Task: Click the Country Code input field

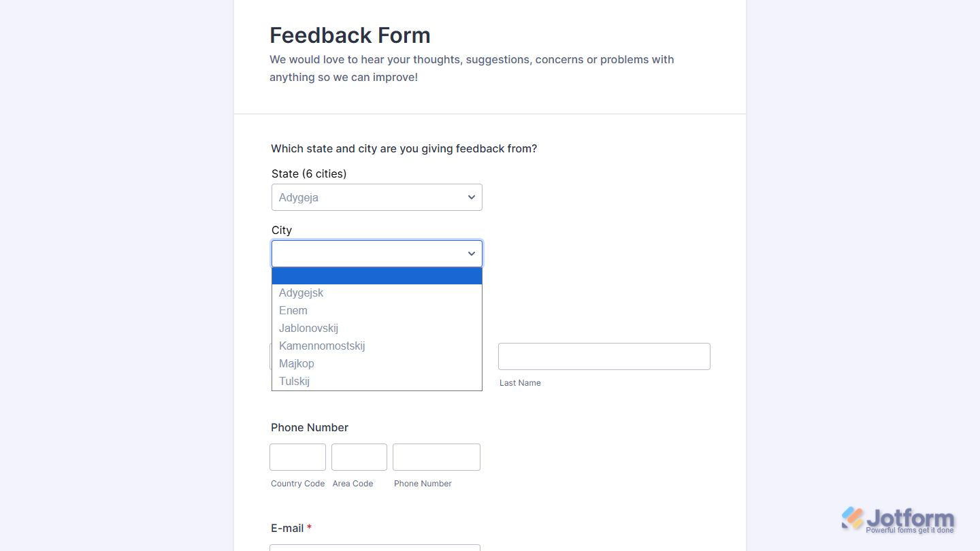Action: point(297,456)
